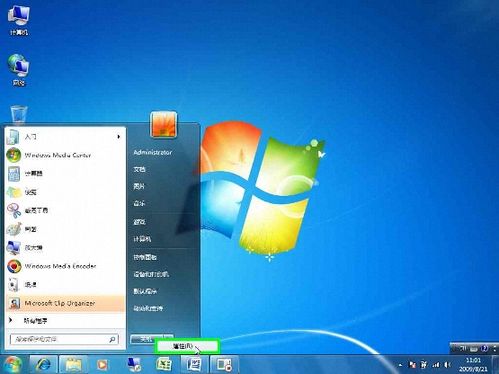Launch Solitaire card game from Start menu
Image resolution: width=499 pixels, height=374 pixels.
click(65, 285)
